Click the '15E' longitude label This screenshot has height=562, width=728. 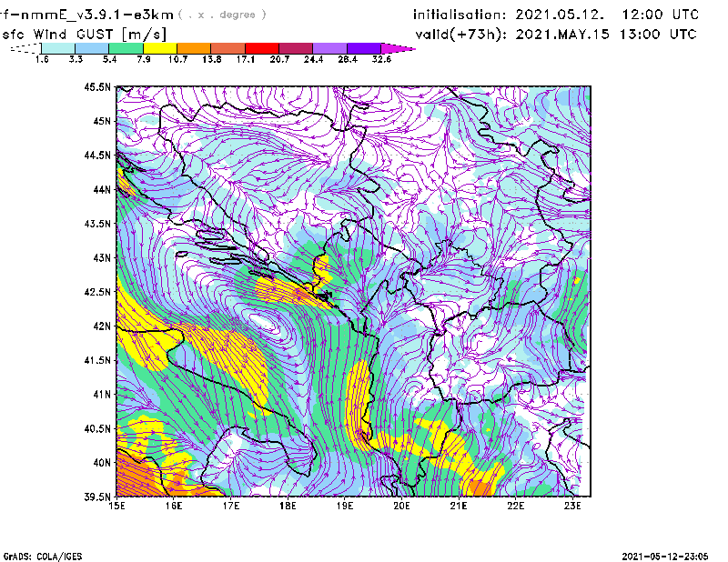point(116,507)
